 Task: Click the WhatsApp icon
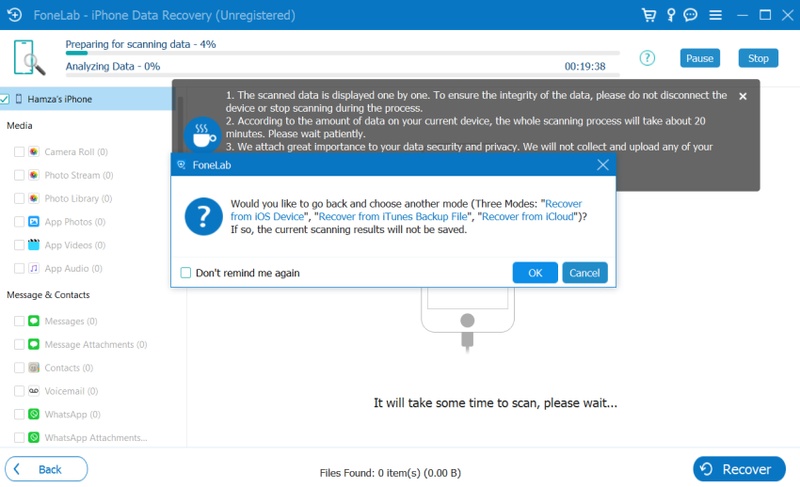point(34,414)
